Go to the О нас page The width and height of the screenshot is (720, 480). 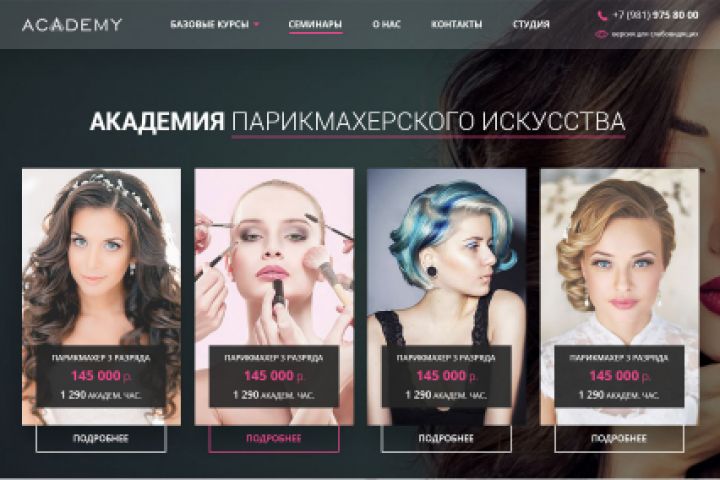386,24
